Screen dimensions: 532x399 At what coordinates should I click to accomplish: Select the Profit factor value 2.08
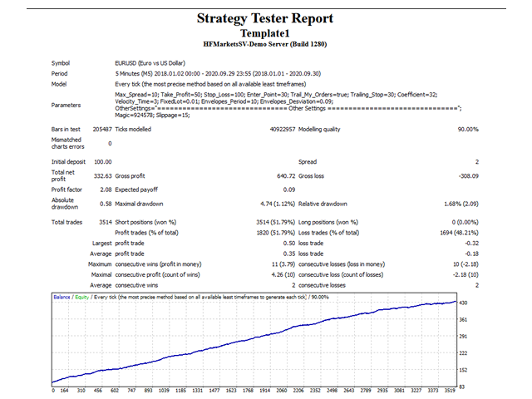coord(105,190)
